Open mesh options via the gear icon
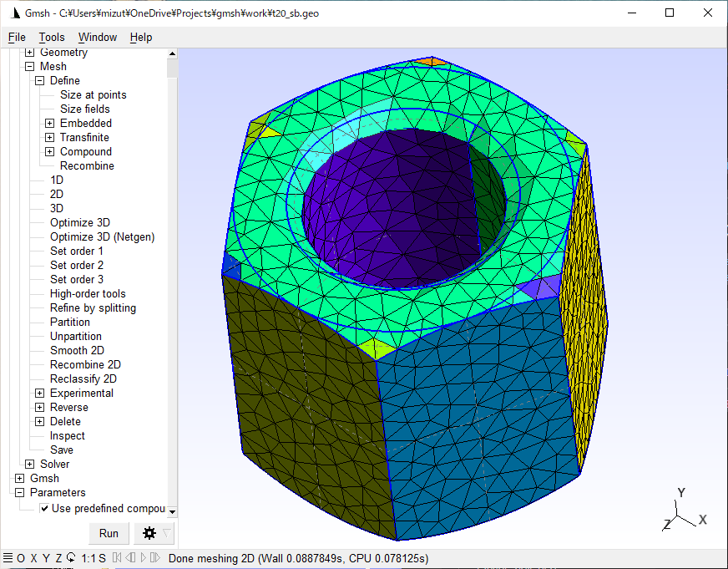Screen dimensions: 728x569 click(x=150, y=533)
